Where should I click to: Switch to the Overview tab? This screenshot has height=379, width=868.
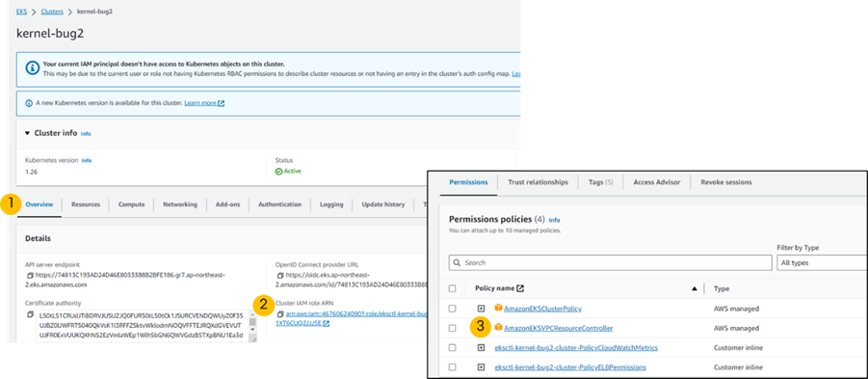coord(39,204)
